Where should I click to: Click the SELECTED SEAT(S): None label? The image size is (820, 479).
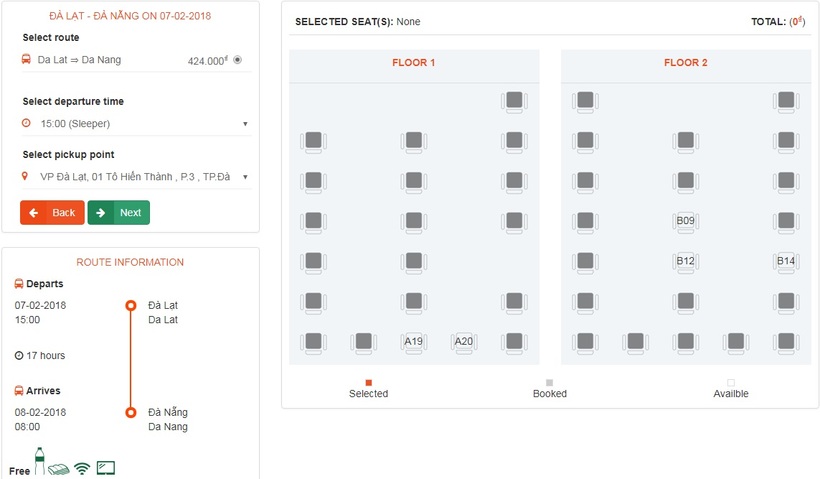click(358, 22)
